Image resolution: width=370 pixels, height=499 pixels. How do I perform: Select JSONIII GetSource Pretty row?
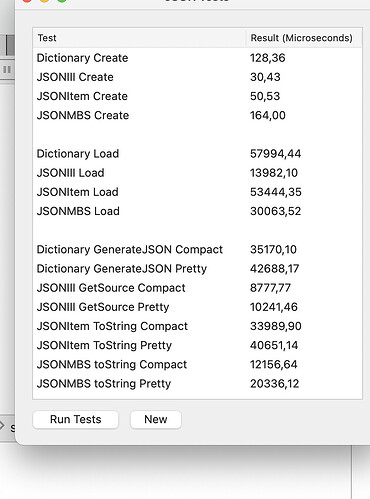pyautogui.click(x=197, y=307)
